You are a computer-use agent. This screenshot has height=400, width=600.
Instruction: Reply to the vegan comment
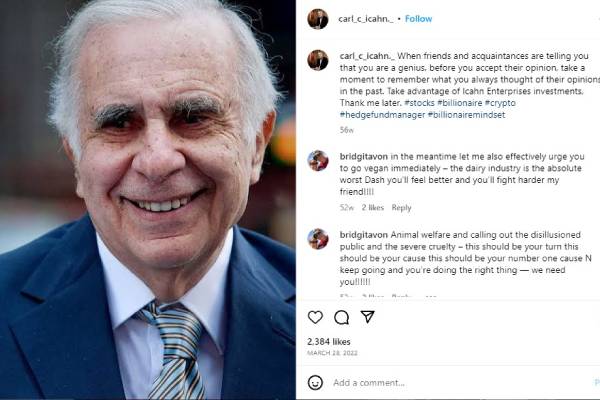[x=401, y=208]
